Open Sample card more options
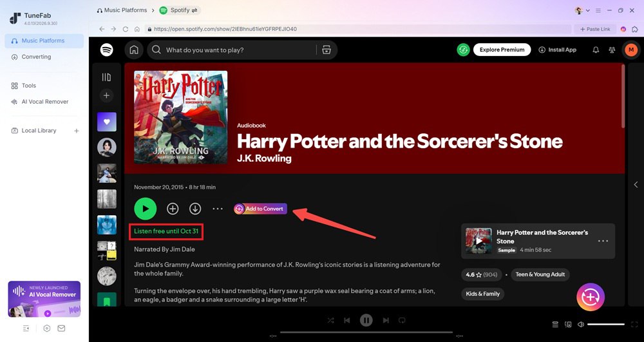The image size is (644, 342). 603,241
